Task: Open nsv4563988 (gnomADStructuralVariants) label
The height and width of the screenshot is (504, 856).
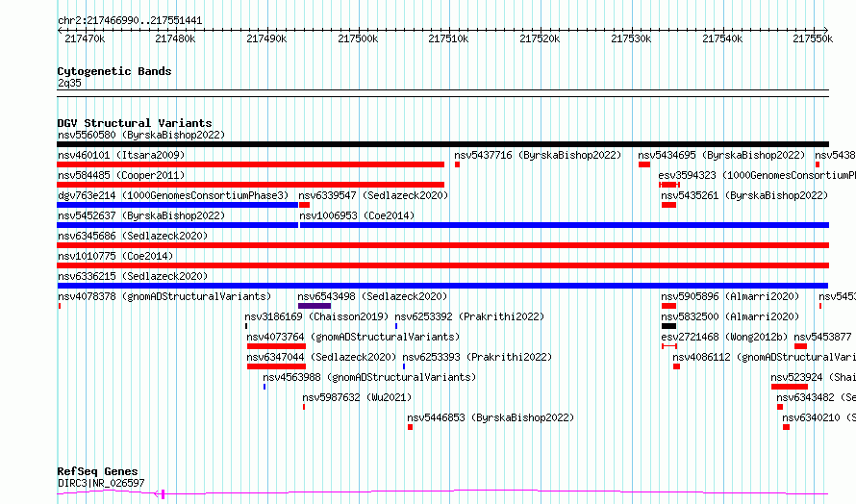Action: click(x=369, y=377)
